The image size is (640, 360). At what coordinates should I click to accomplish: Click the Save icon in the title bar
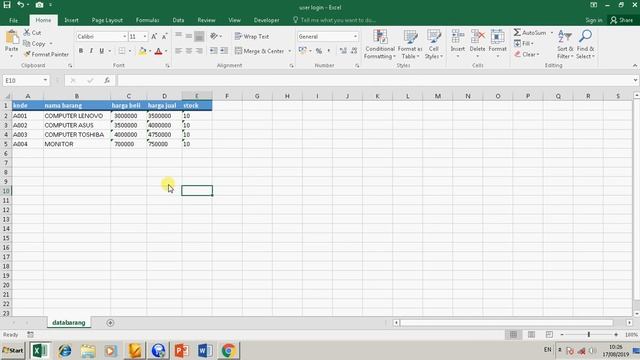click(7, 5)
